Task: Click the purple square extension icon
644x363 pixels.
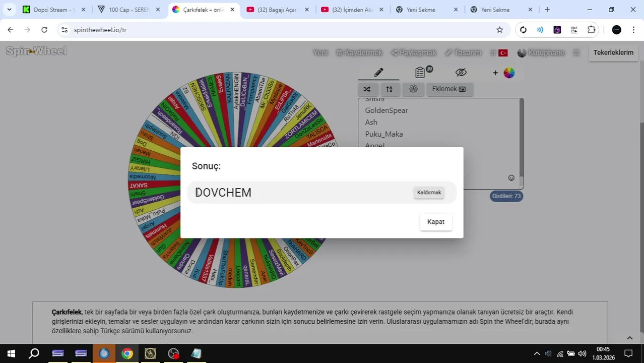Action: point(557,30)
